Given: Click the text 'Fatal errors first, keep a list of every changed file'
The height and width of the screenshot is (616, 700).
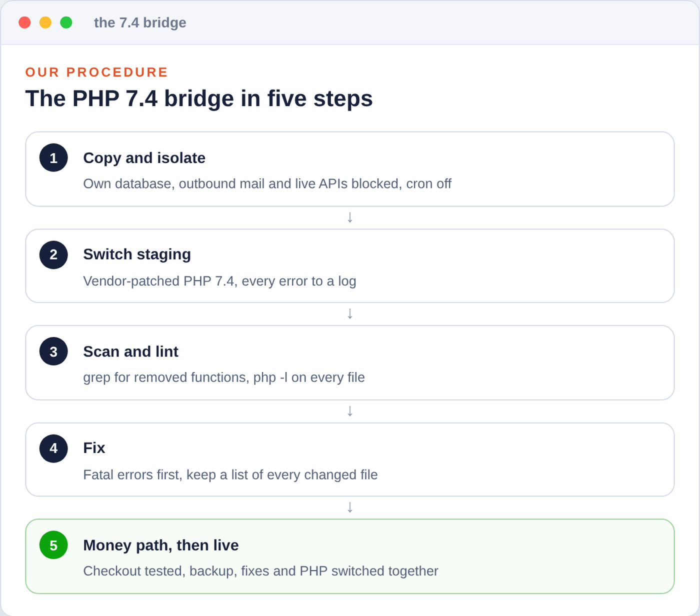Looking at the screenshot, I should tap(230, 474).
